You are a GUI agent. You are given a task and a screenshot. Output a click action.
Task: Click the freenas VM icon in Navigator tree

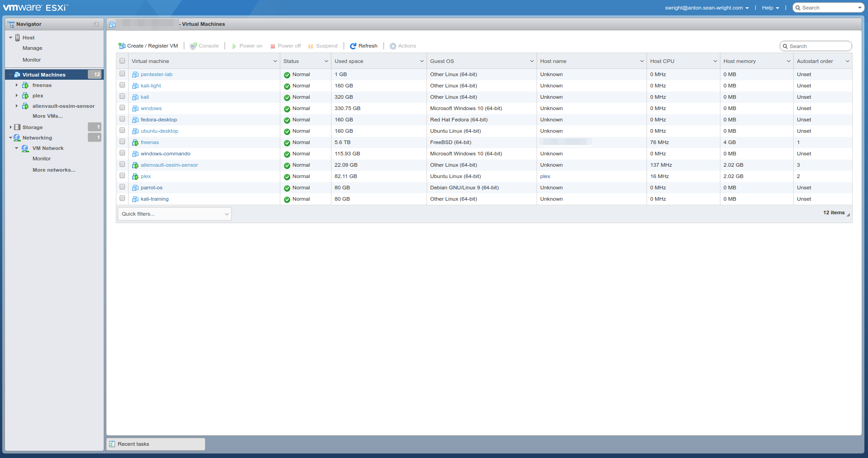(x=25, y=85)
